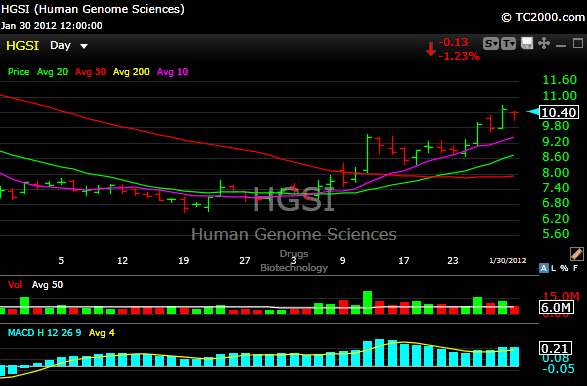Screen dimensions: 587x386
Task: Click the Avg 50 price legend label
Action: [x=91, y=72]
